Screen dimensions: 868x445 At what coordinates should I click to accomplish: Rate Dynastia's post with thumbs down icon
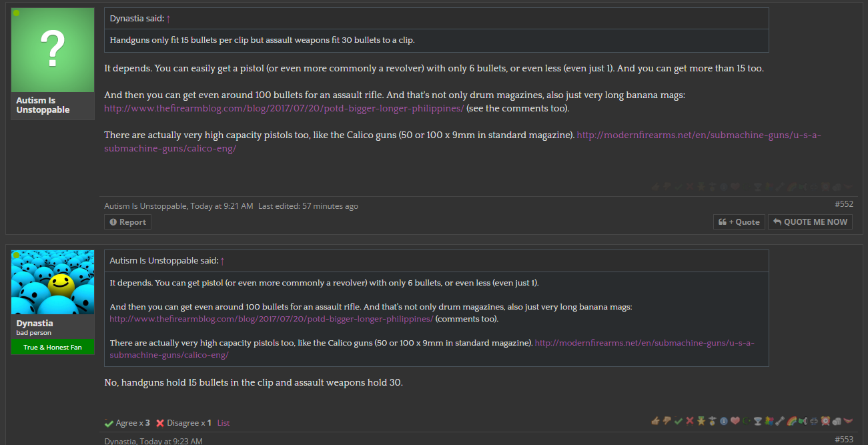click(x=667, y=421)
